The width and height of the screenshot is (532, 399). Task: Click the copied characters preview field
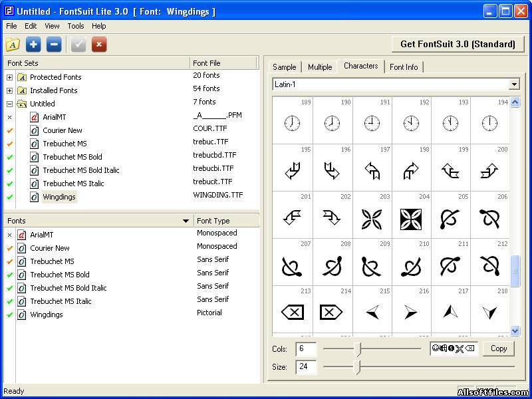pos(454,348)
